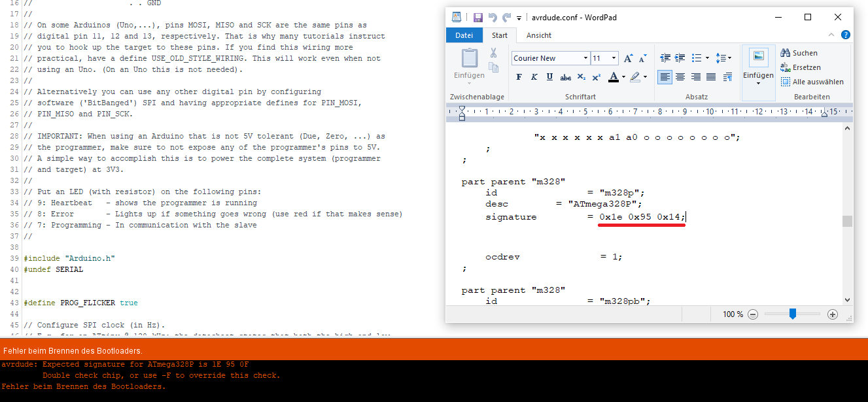Switch to the Ansicht tab
The height and width of the screenshot is (402, 868).
(x=539, y=35)
